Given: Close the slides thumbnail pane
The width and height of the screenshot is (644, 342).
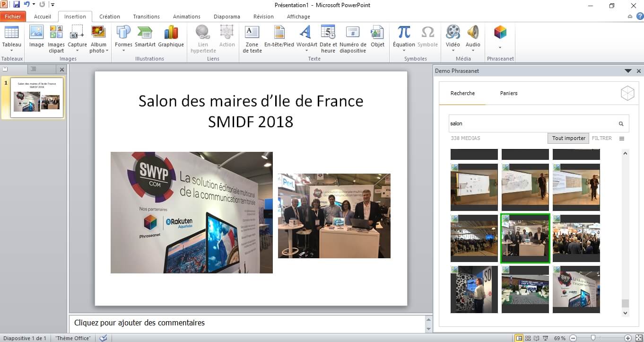Looking at the screenshot, I should (62, 70).
